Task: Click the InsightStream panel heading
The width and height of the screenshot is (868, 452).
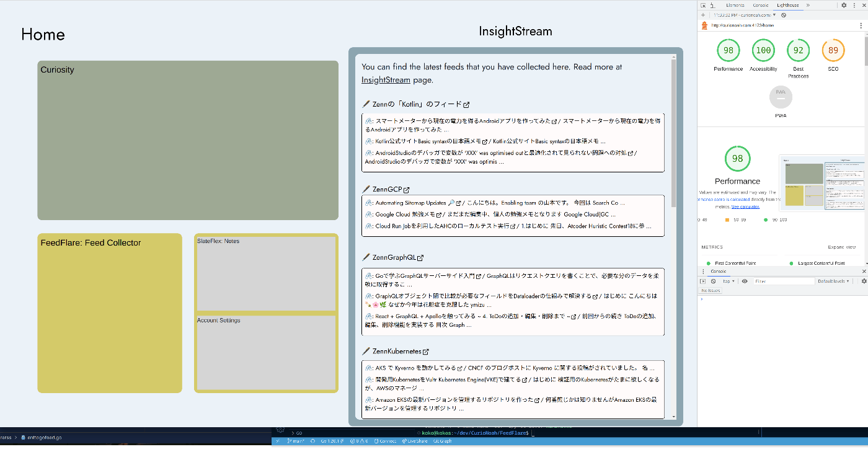Action: [x=515, y=31]
